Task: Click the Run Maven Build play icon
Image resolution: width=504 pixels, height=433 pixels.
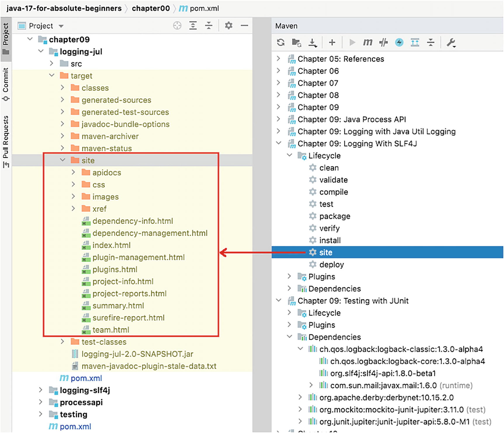Action: [x=352, y=43]
